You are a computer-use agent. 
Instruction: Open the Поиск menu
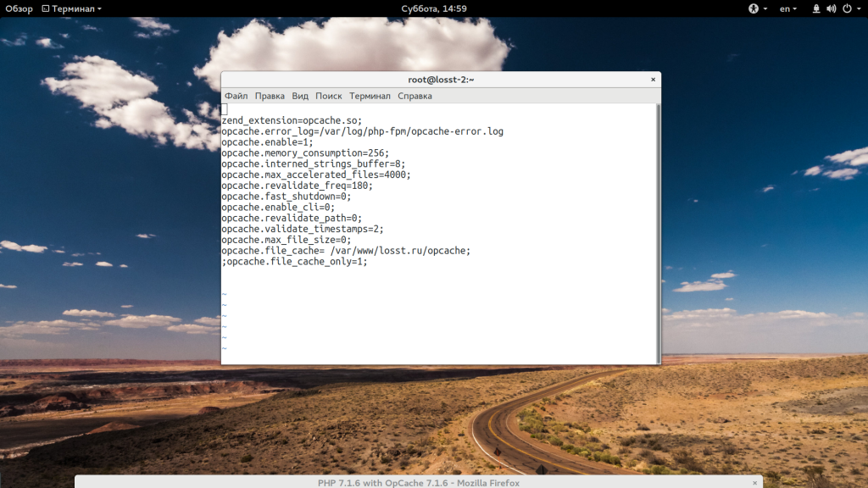point(328,96)
